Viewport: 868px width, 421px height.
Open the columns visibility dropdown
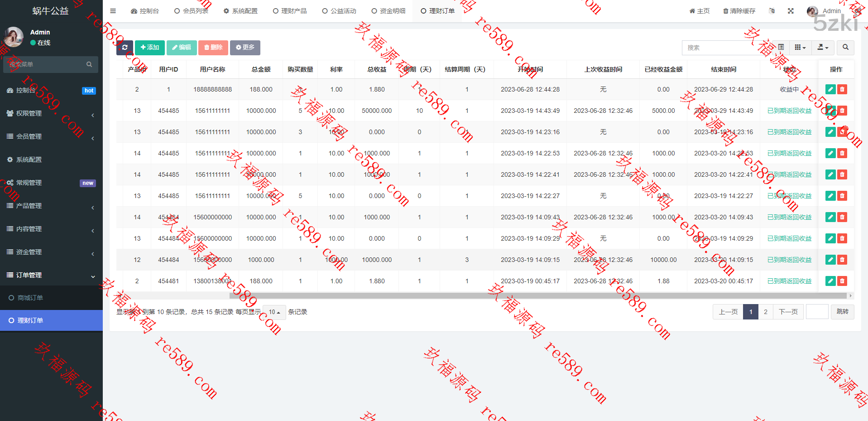point(800,48)
